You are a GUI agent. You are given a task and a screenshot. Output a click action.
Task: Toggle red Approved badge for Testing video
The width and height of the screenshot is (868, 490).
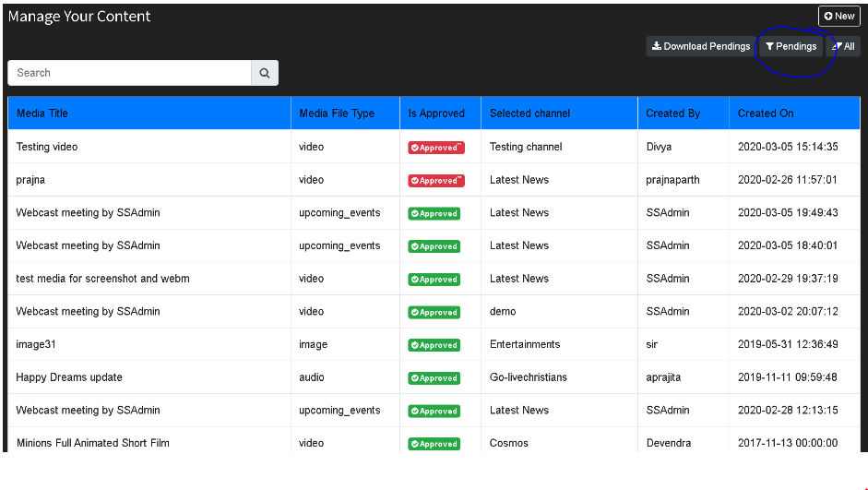pos(436,148)
